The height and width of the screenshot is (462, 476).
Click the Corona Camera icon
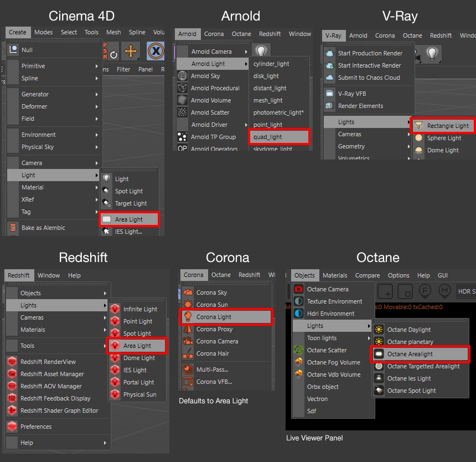click(x=189, y=341)
